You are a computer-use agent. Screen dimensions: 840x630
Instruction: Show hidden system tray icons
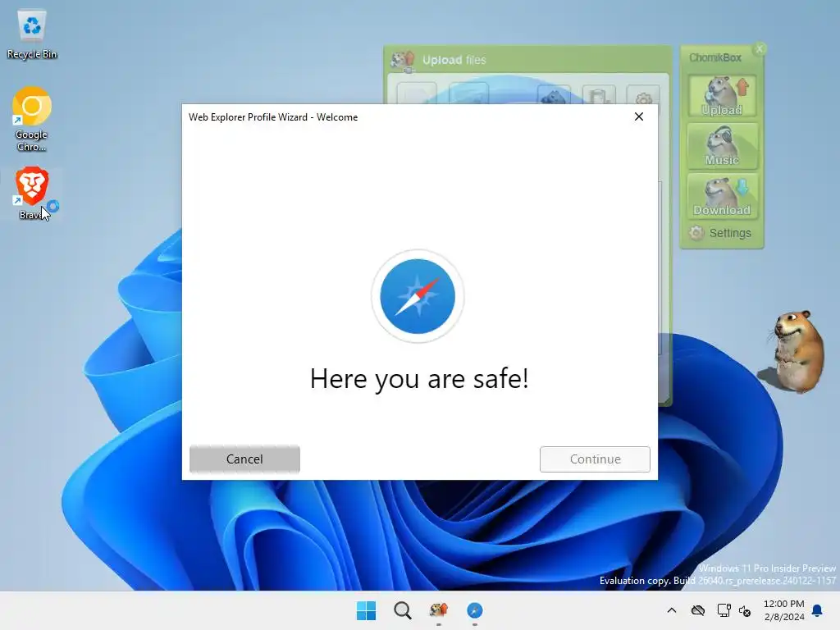(x=672, y=610)
